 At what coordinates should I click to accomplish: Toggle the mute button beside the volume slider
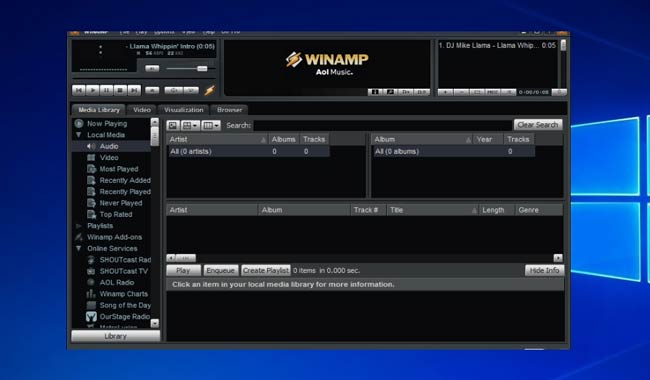152,68
